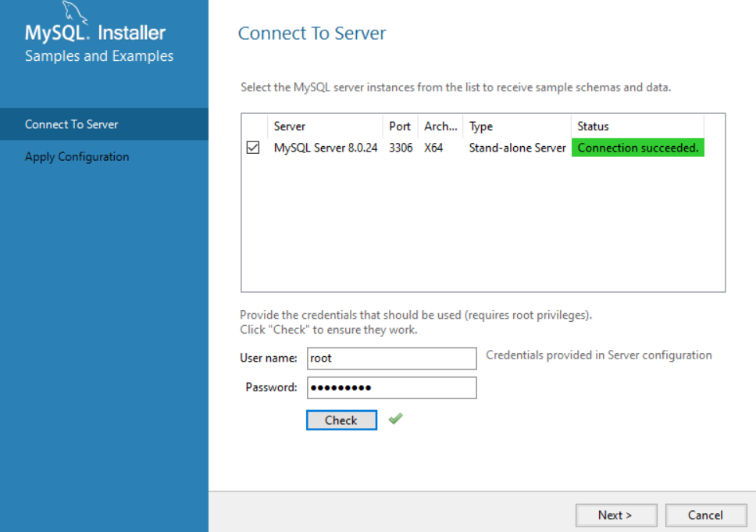The height and width of the screenshot is (532, 756).
Task: Click the Check credentials button
Action: (x=341, y=420)
